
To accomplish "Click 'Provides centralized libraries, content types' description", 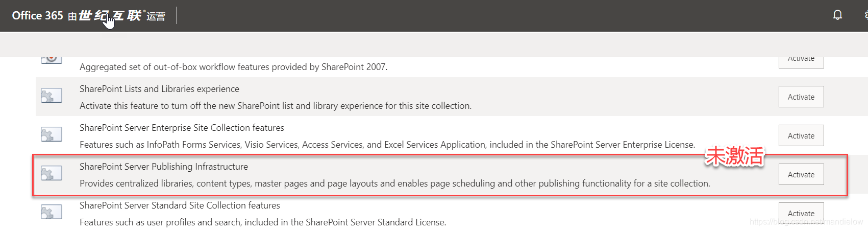I will tap(395, 183).
